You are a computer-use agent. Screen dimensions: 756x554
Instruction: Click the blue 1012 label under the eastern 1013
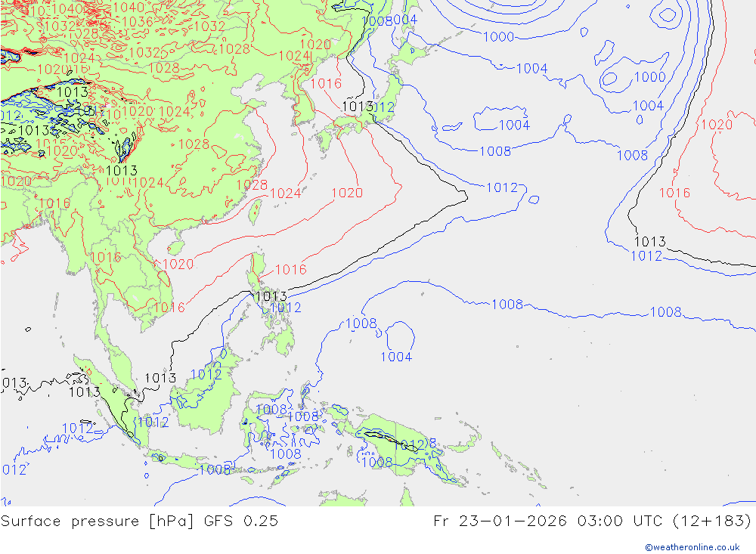click(646, 256)
